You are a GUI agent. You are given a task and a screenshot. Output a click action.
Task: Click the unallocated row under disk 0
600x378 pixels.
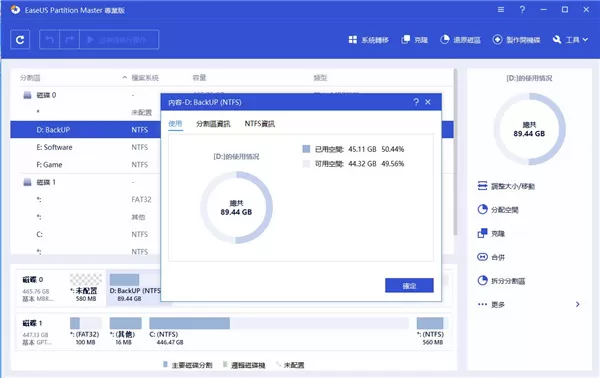tap(85, 112)
